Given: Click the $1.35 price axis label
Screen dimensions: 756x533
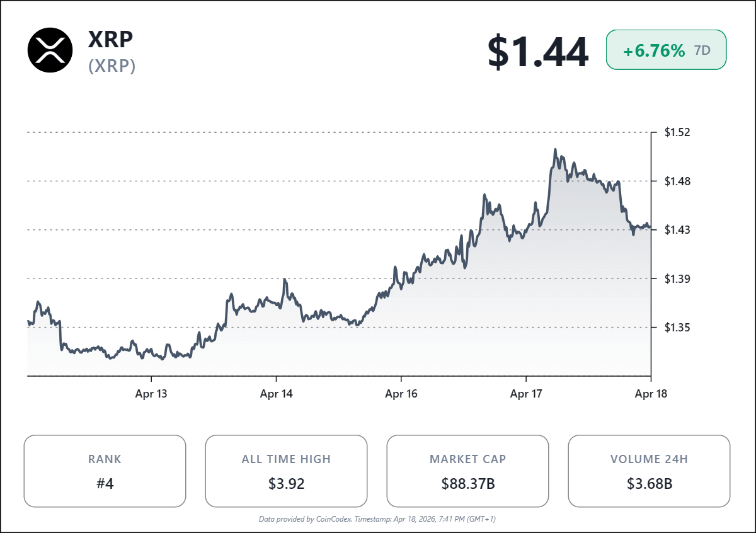Looking at the screenshot, I should coord(678,327).
